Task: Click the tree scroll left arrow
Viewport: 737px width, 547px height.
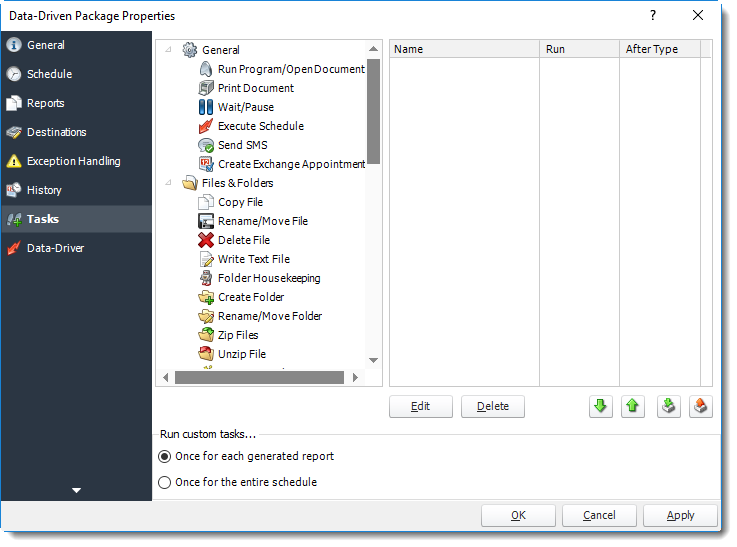Action: (165, 377)
